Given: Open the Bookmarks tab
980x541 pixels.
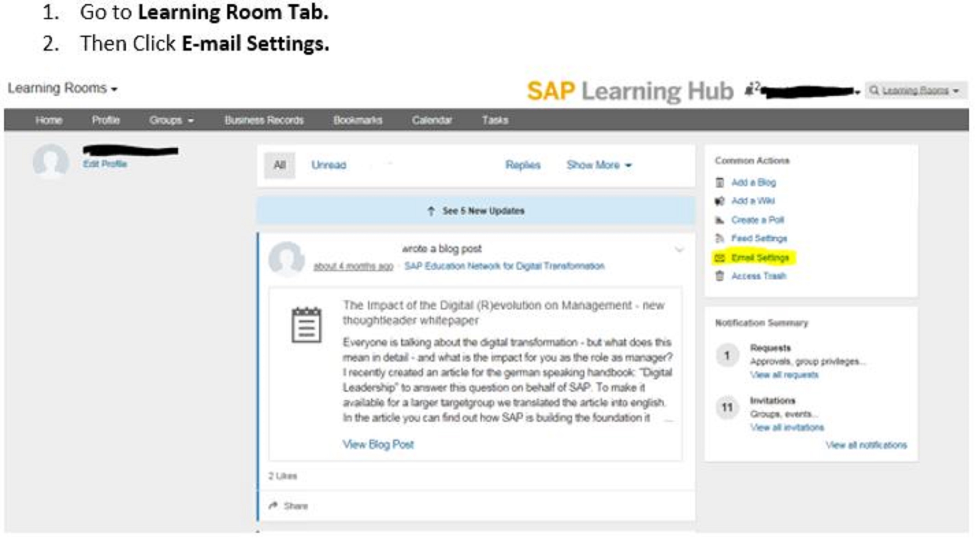Looking at the screenshot, I should point(358,120).
